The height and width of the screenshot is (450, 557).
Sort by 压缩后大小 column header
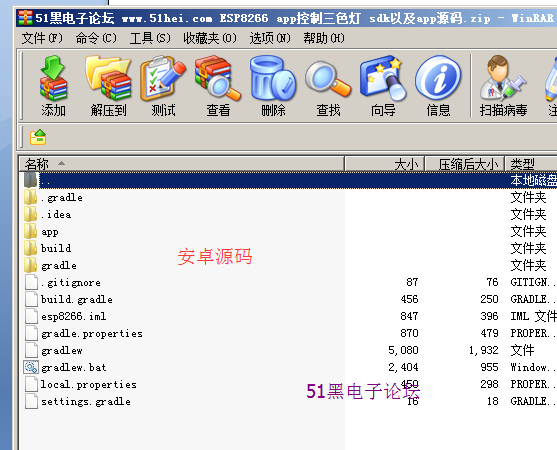tap(465, 164)
